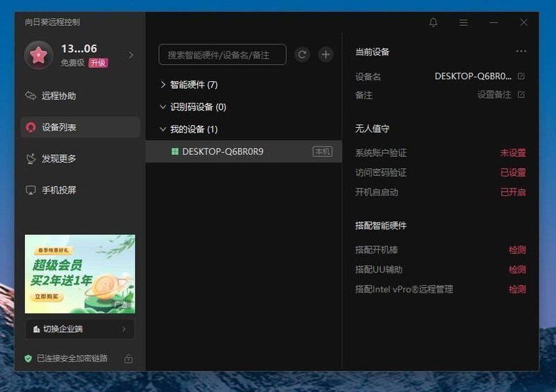This screenshot has width=556, height=392.
Task: Click the star profile avatar
Action: tap(39, 56)
